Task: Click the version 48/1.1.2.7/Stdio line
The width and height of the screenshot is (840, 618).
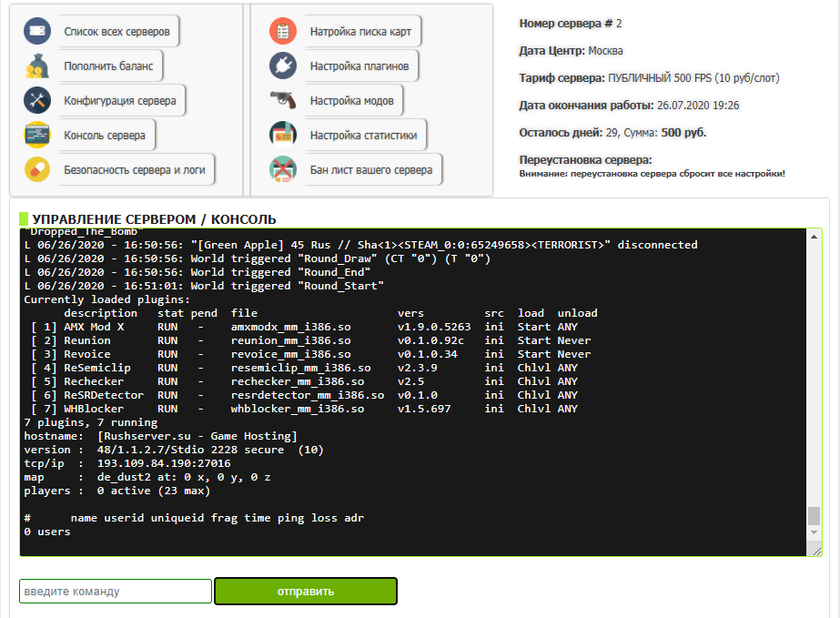Action: (x=174, y=450)
